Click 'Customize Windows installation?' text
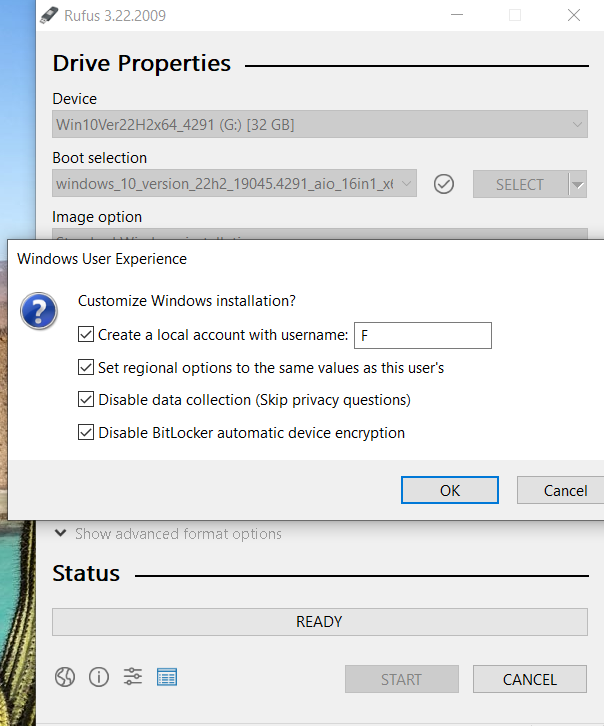The width and height of the screenshot is (604, 726). (x=187, y=301)
